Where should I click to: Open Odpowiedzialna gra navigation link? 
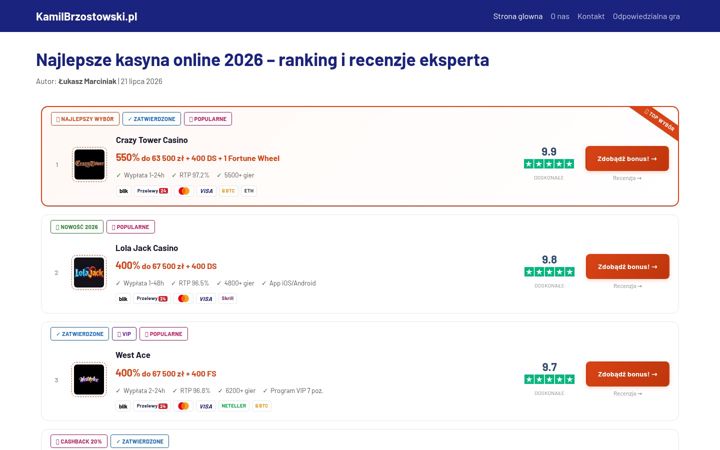point(646,17)
